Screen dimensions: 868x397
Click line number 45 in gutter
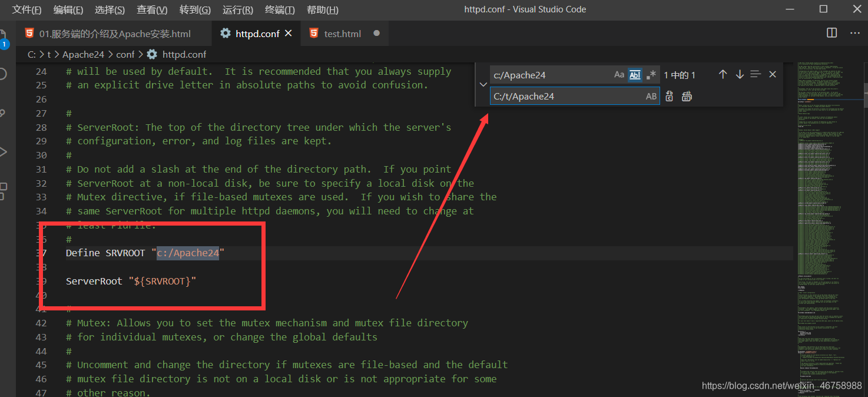tap(41, 365)
